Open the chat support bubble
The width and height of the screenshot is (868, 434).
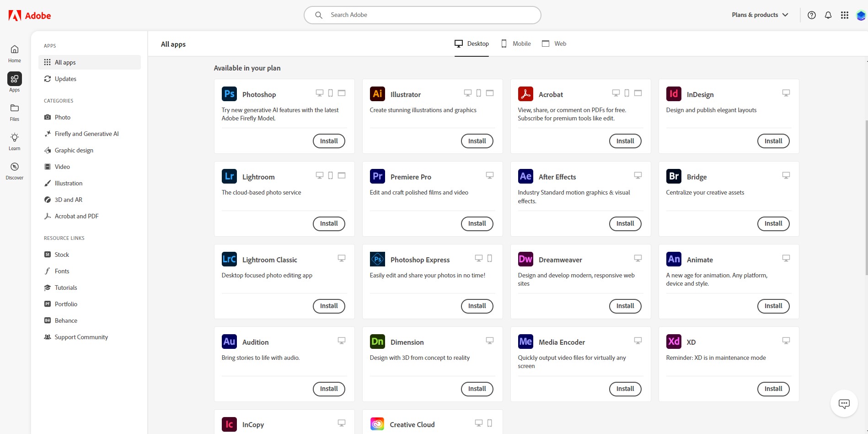[844, 403]
